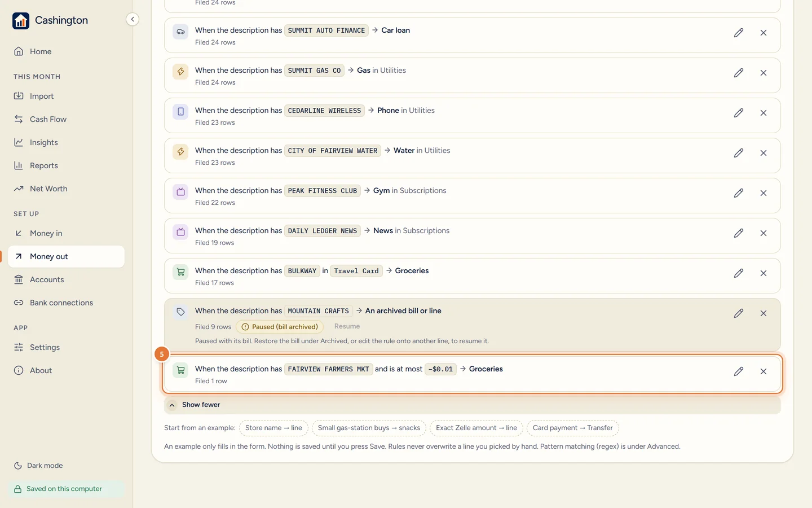Screen dimensions: 812x508
Task: Open Reports
Action: [67, 165]
